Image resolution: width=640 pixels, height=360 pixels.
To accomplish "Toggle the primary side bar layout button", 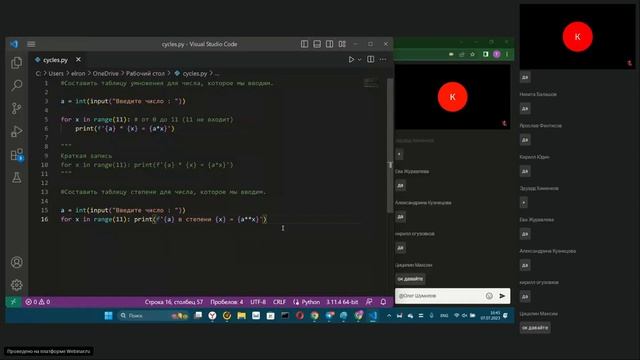I will (x=304, y=44).
